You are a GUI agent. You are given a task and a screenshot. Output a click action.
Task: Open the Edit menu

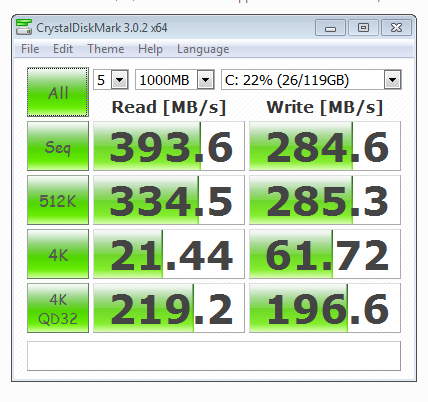(63, 49)
